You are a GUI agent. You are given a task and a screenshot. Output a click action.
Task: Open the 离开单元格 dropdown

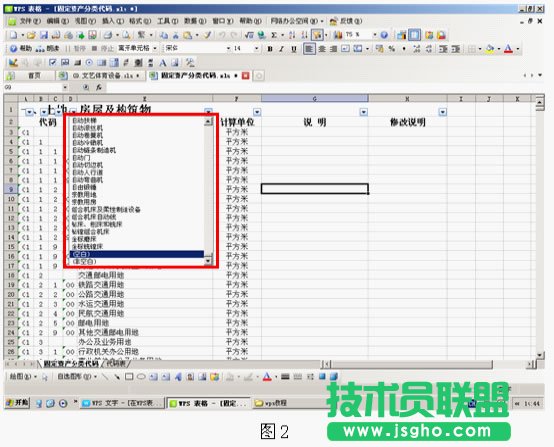155,48
